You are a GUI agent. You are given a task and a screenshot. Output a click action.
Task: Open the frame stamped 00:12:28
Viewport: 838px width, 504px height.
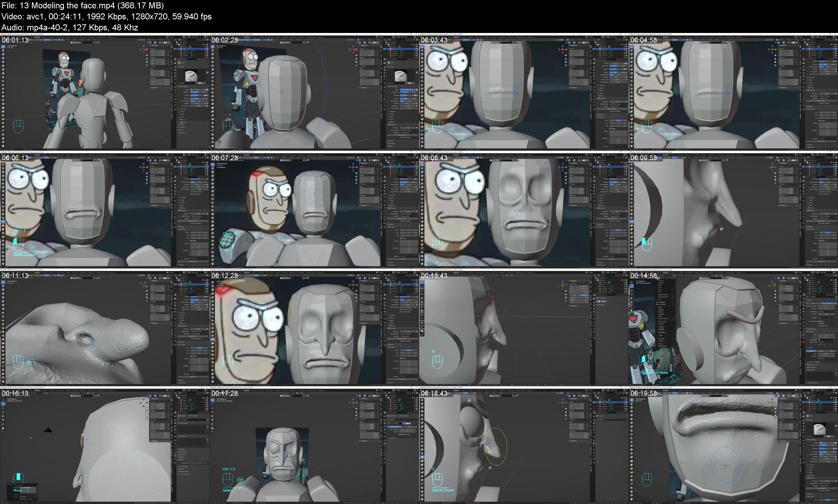[314, 327]
